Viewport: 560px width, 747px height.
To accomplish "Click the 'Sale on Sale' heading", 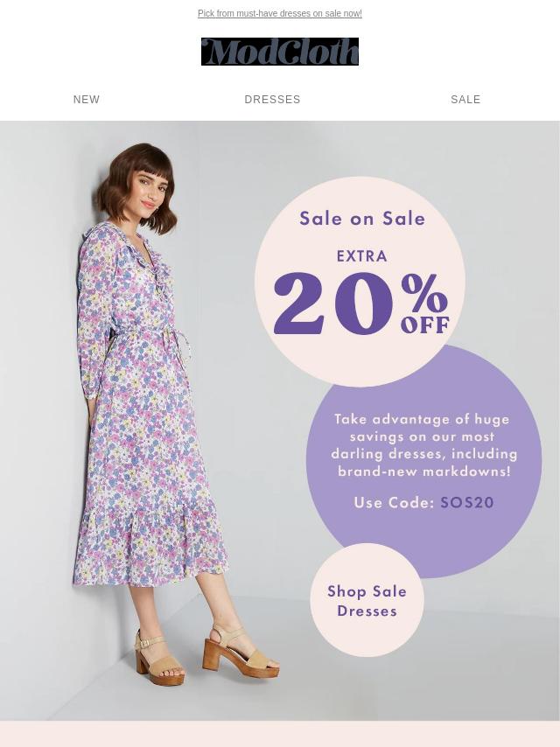I will tap(362, 219).
